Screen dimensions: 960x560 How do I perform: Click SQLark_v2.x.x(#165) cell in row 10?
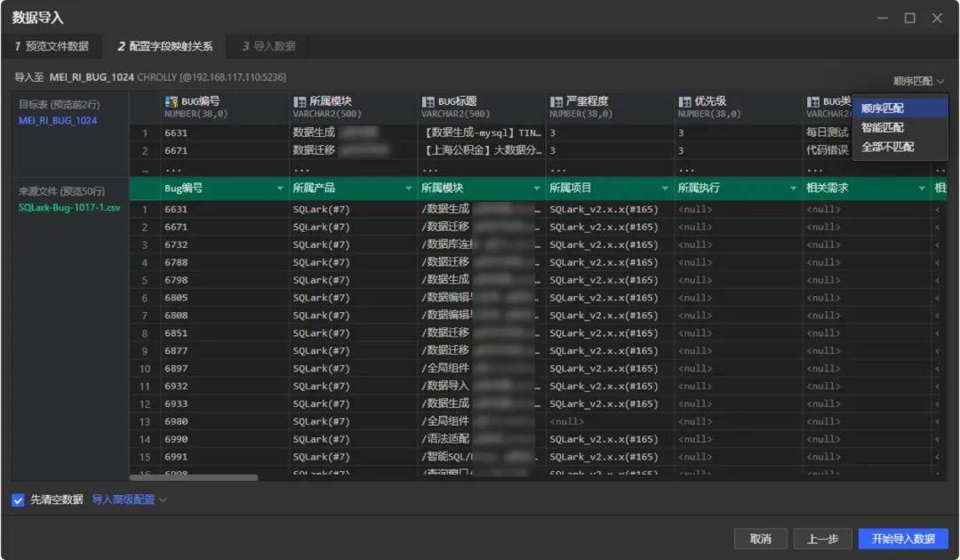click(610, 368)
